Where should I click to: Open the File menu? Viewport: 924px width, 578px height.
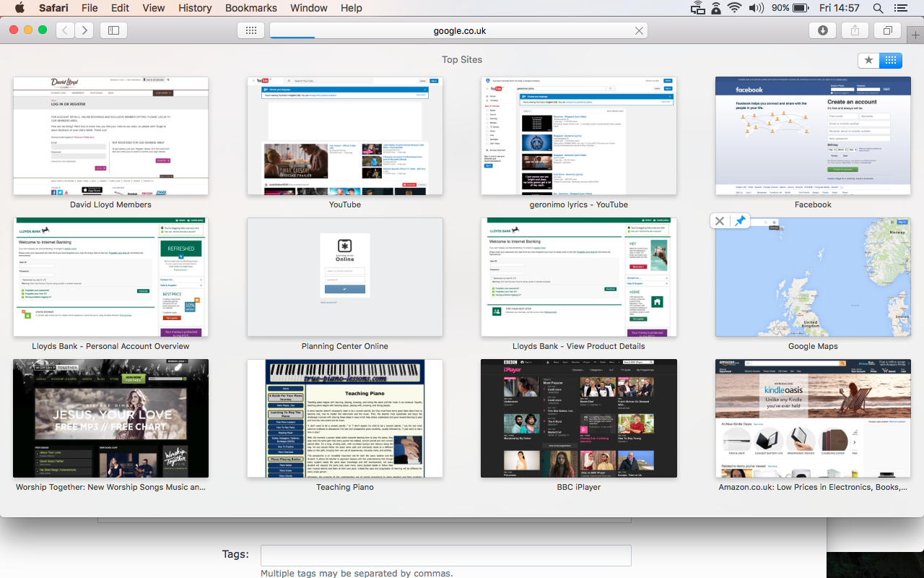(90, 8)
